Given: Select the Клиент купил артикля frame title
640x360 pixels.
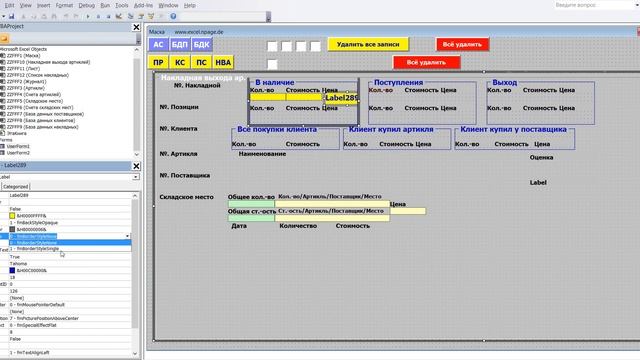Looking at the screenshot, I should pyautogui.click(x=391, y=129).
